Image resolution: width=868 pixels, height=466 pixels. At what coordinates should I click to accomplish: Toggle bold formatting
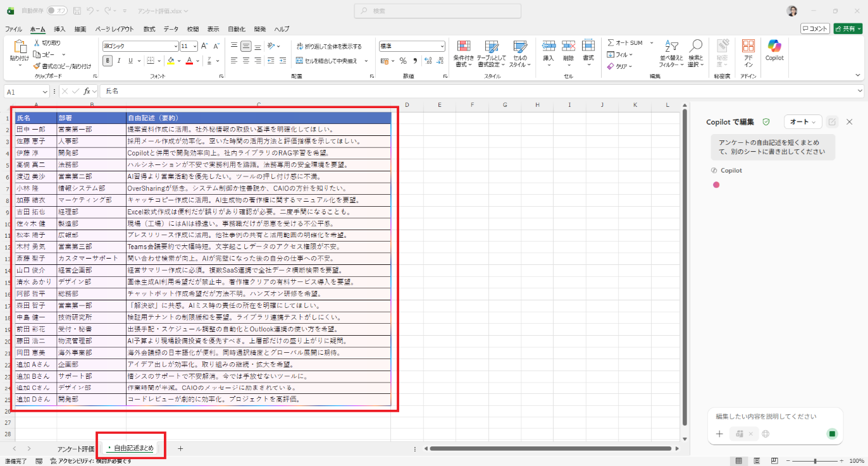[x=108, y=61]
